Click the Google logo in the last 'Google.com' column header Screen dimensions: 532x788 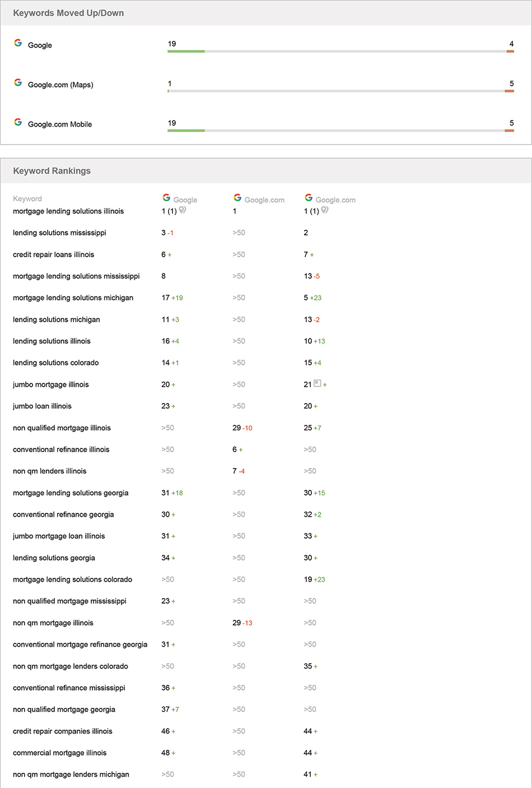coord(309,198)
